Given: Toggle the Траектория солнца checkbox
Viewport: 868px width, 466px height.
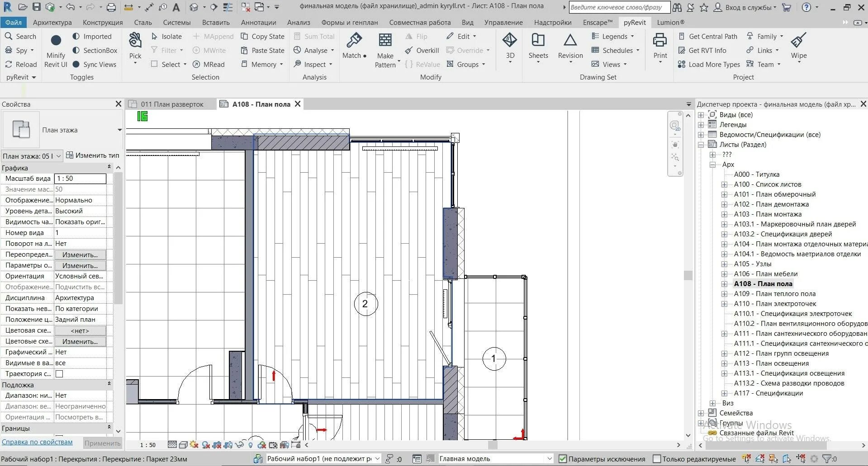Looking at the screenshot, I should pos(59,374).
